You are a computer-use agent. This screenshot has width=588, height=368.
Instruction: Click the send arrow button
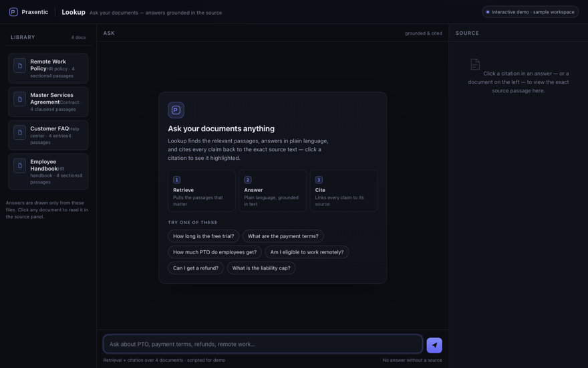pyautogui.click(x=434, y=345)
